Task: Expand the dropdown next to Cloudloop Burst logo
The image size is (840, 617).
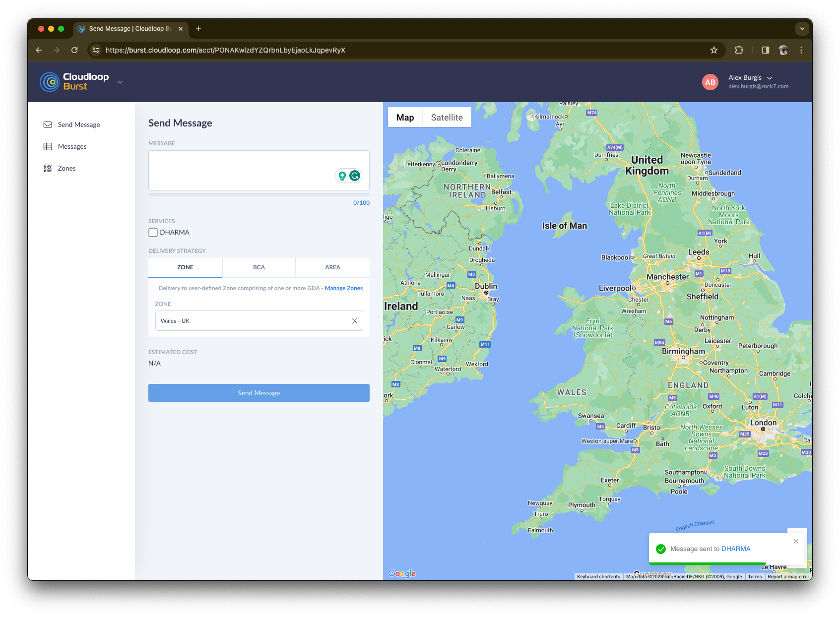Action: tap(120, 82)
